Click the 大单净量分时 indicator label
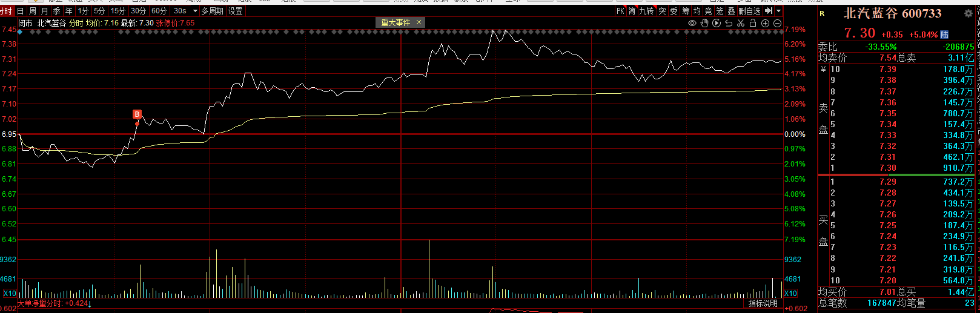This screenshot has width=980, height=313. 40,303
